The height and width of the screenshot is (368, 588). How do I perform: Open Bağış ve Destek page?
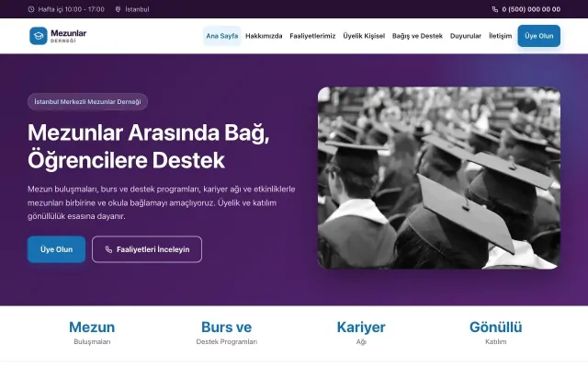[417, 36]
